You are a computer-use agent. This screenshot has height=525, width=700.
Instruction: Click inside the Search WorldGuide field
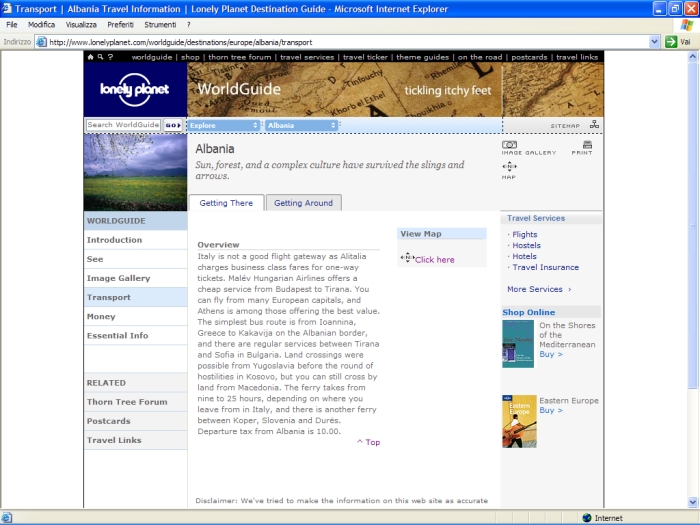[123, 125]
